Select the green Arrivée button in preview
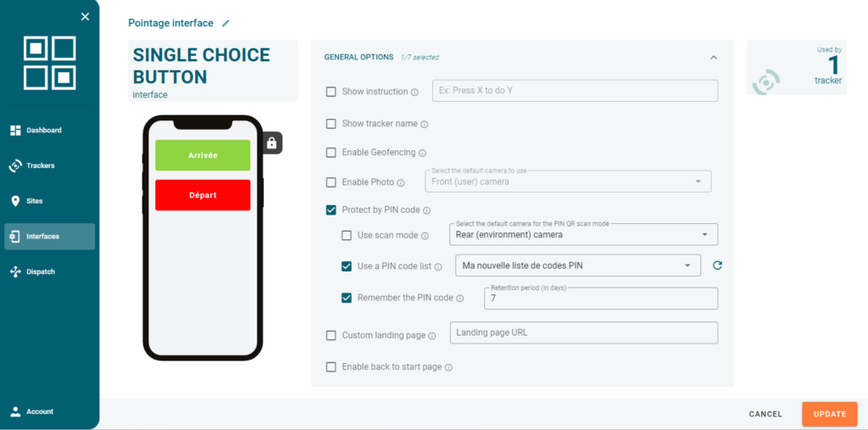This screenshot has width=868, height=430. [x=203, y=155]
